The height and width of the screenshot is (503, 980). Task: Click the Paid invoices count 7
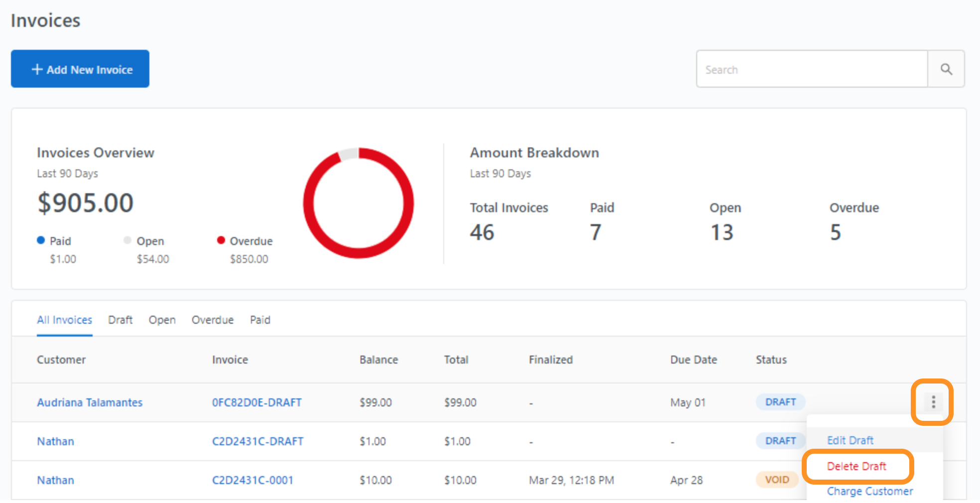[x=596, y=232]
